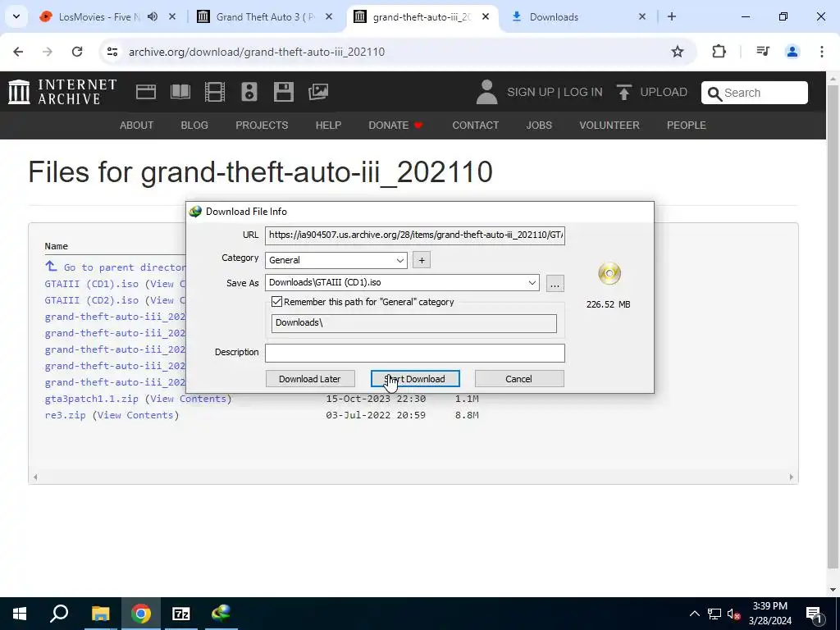
Task: Click the Upload arrow icon
Action: click(x=623, y=92)
